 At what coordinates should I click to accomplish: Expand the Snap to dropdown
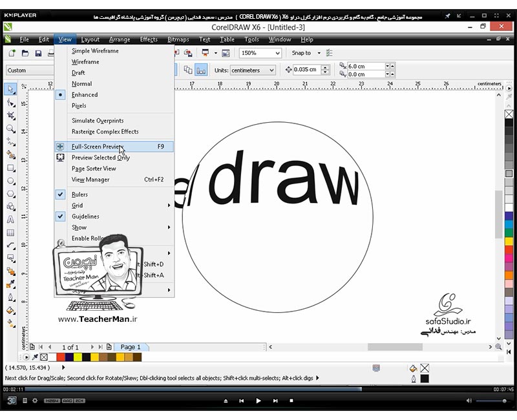pyautogui.click(x=319, y=53)
